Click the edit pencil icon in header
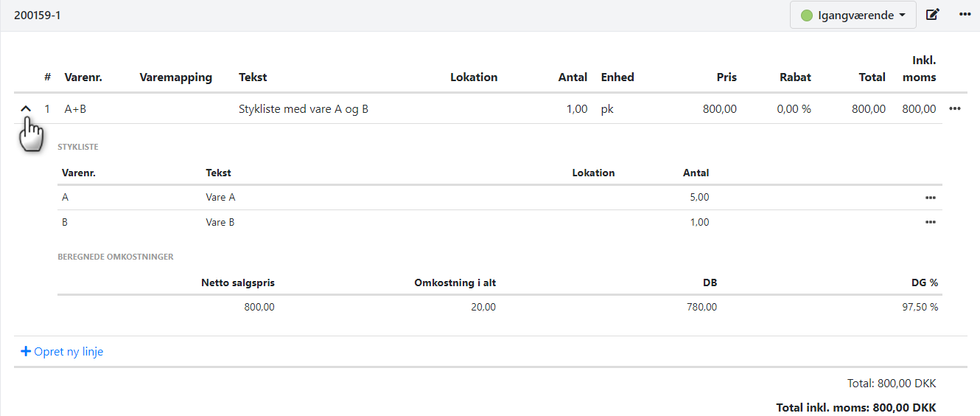The image size is (980, 416). pos(933,15)
